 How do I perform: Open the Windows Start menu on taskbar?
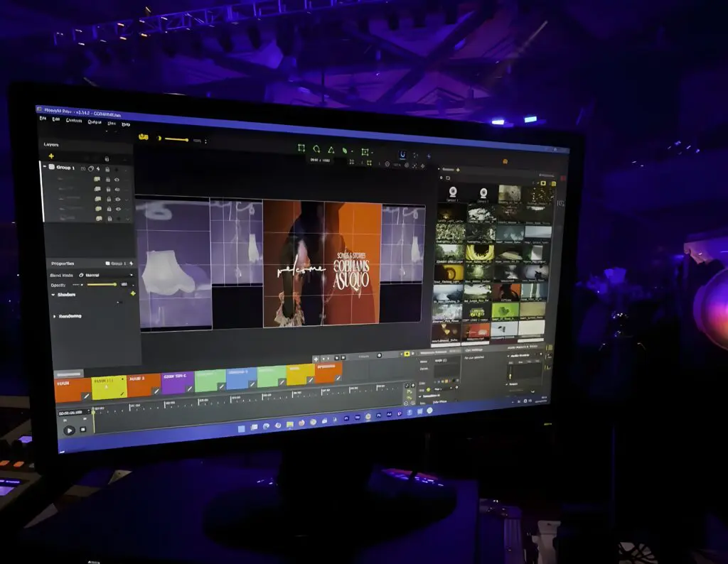(x=242, y=429)
